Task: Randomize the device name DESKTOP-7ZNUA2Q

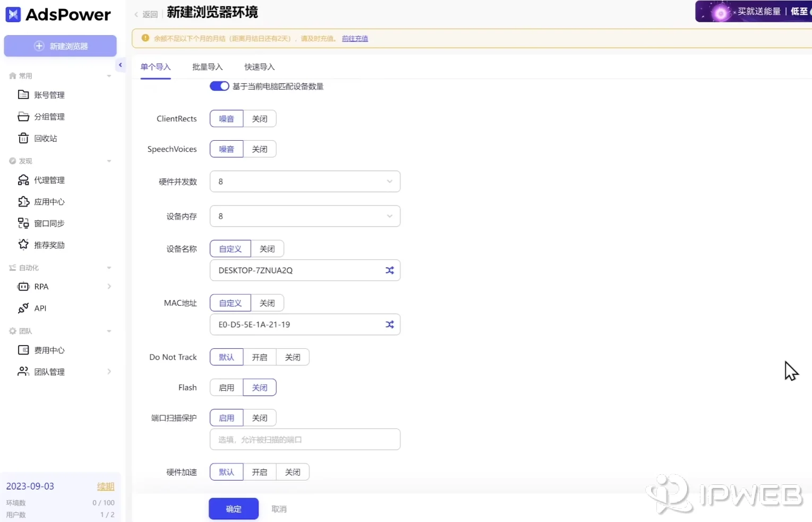Action: (x=389, y=270)
